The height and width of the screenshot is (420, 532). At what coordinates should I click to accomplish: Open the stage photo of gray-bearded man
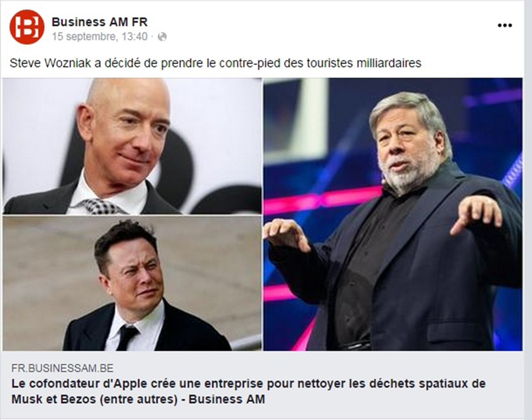click(393, 214)
